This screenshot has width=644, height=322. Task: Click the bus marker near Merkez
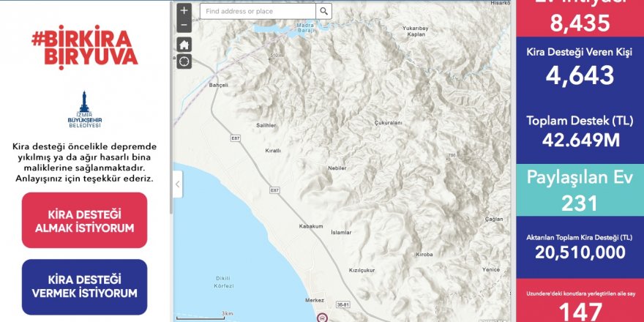click(x=323, y=317)
